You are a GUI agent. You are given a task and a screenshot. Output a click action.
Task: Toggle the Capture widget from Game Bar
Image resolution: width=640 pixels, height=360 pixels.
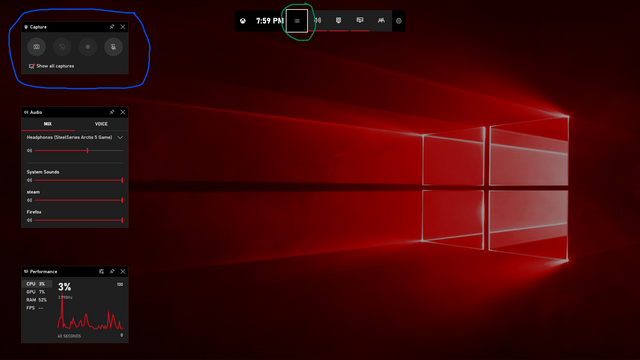click(x=338, y=20)
